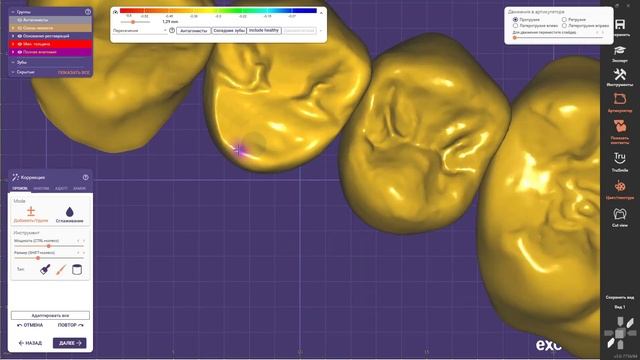640x360 pixels.
Task: Expand the purple full anatomy row
Action: click(x=13, y=52)
